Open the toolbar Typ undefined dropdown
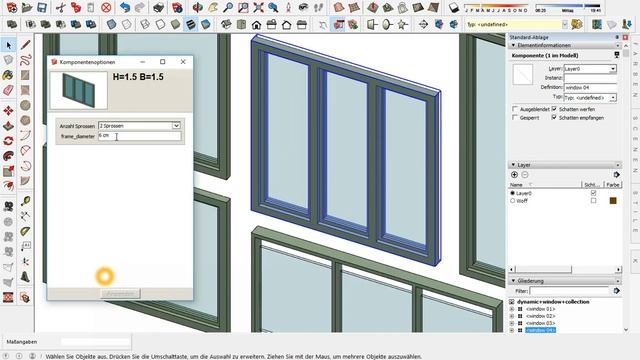 tap(564, 25)
